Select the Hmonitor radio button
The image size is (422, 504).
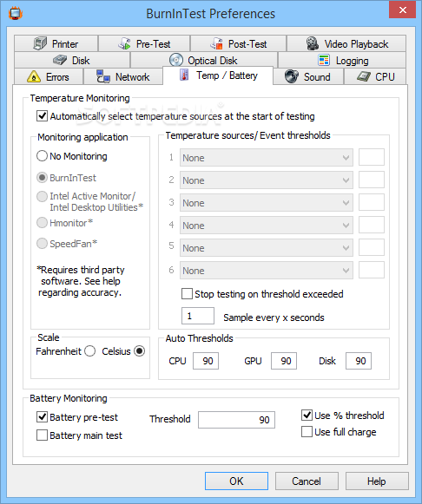[x=43, y=222]
